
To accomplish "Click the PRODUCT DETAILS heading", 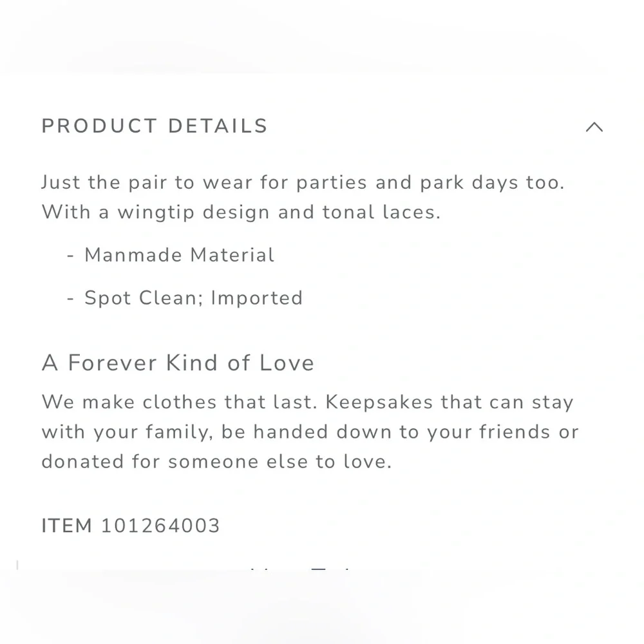I will tap(155, 126).
